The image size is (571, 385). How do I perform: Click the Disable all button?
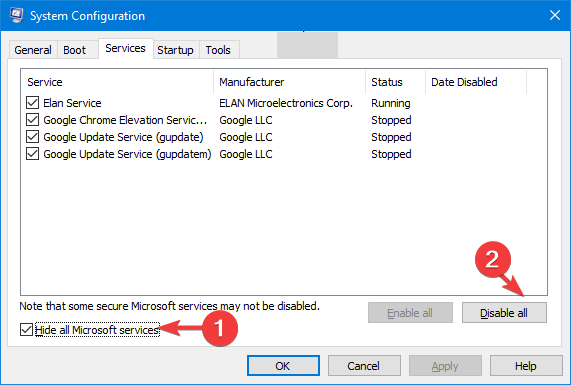point(504,313)
